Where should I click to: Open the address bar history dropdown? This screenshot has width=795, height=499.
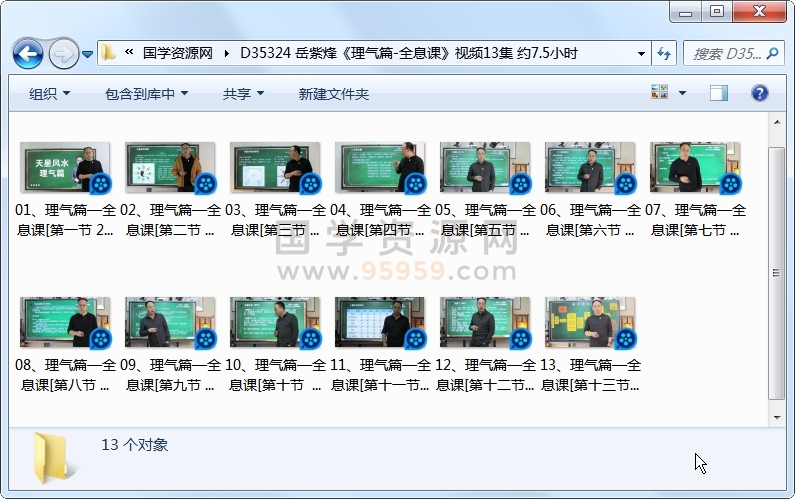pos(641,53)
